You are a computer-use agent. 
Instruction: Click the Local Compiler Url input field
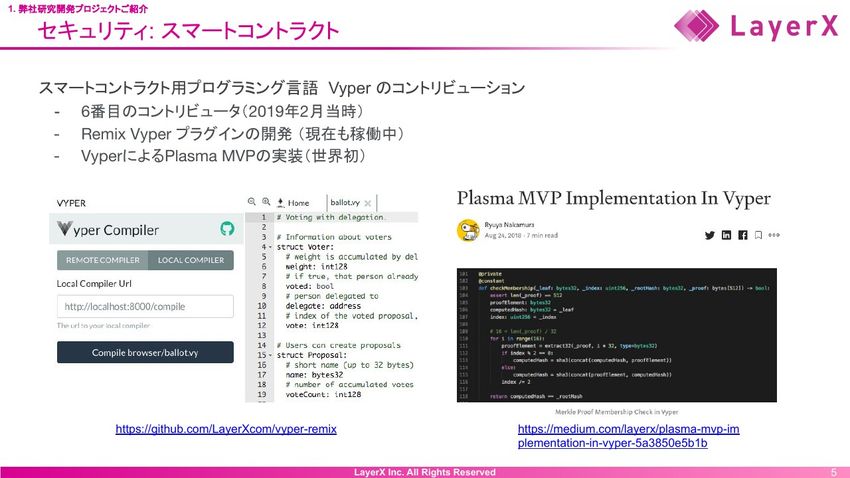145,306
